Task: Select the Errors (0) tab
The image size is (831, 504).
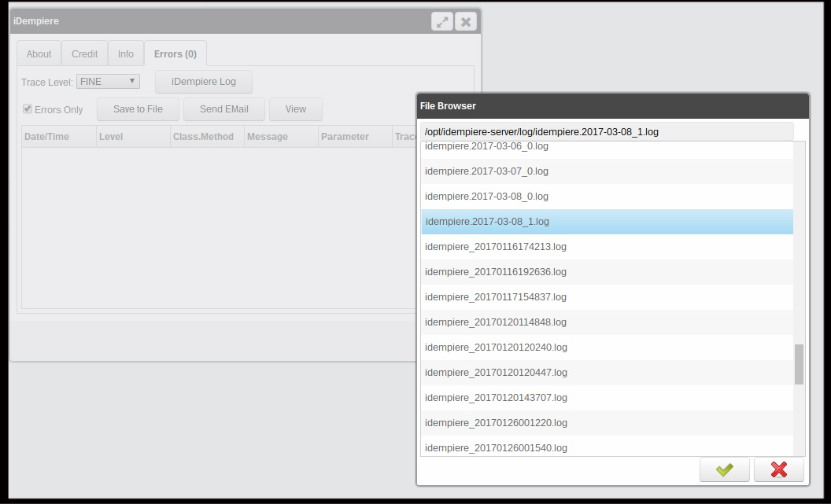Action: click(x=175, y=54)
